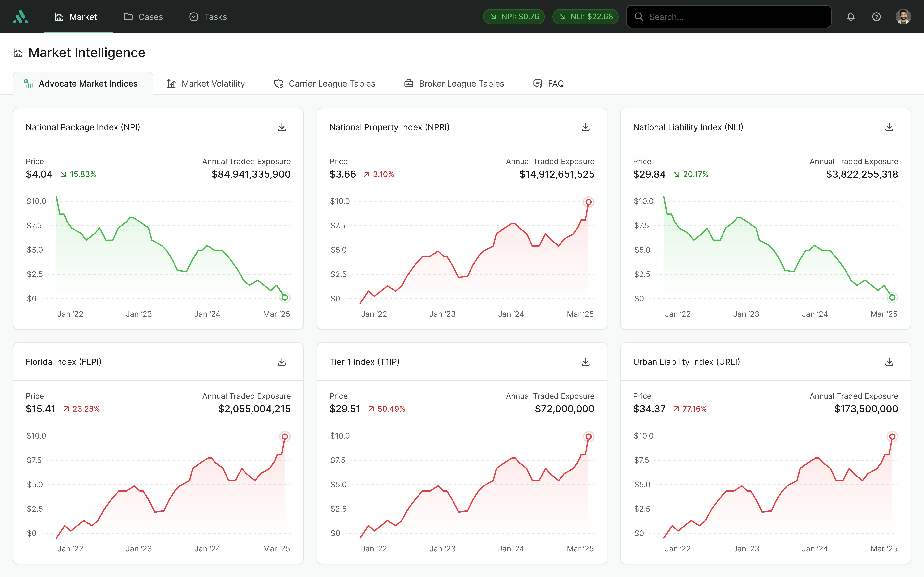This screenshot has width=924, height=577.
Task: Open the help question mark icon
Action: 876,17
